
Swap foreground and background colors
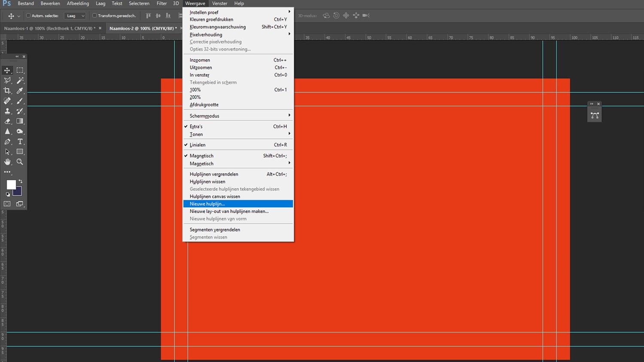coord(20,181)
